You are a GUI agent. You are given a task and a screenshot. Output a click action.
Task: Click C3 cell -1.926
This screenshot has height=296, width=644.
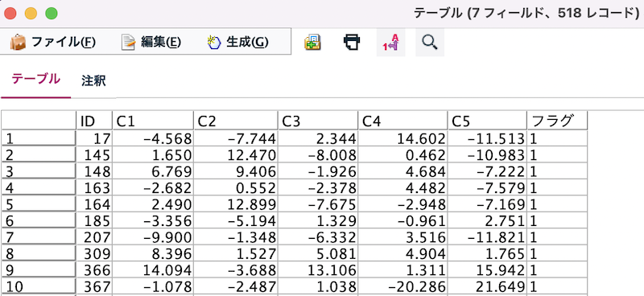[318, 171]
